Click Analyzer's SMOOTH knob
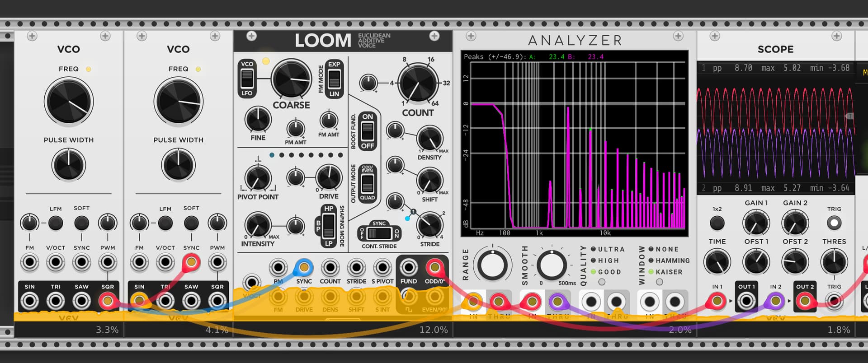The width and height of the screenshot is (868, 363). (552, 265)
